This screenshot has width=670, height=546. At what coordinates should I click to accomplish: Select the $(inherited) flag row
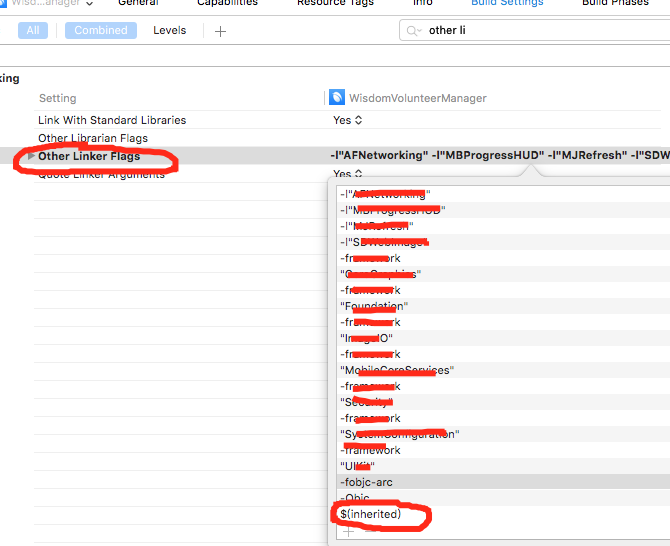tap(503, 514)
